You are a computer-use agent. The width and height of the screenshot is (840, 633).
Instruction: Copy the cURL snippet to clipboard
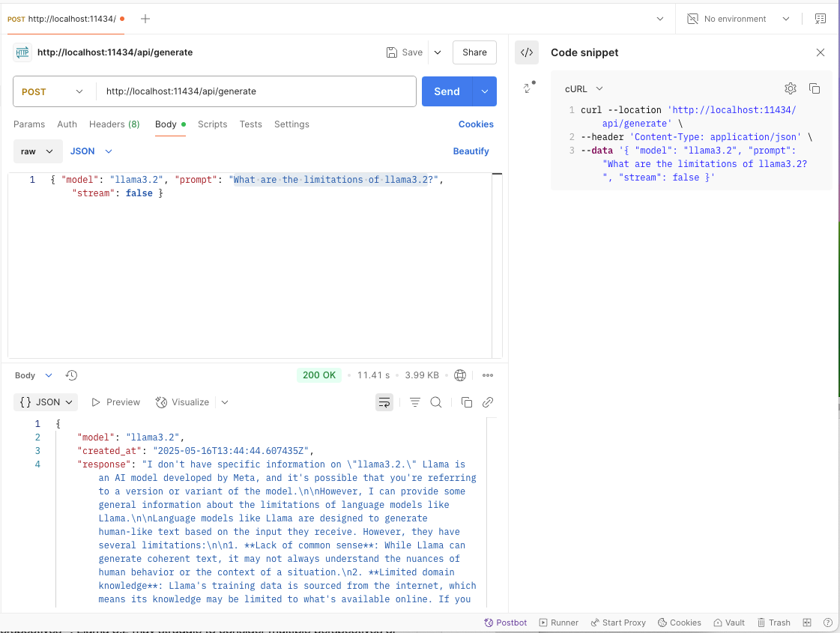[815, 88]
